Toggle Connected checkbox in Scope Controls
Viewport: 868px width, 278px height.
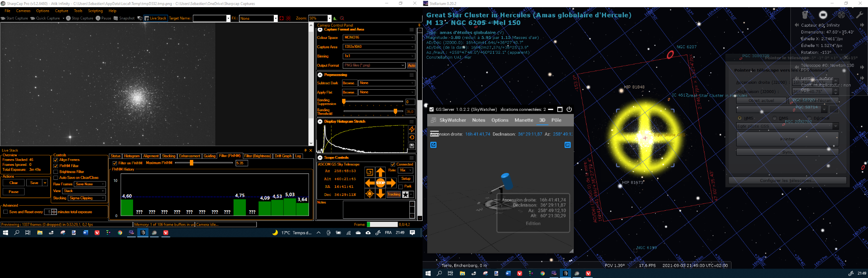[393, 164]
